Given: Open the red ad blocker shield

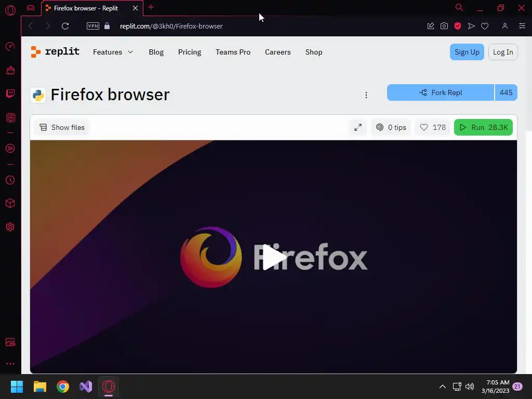Looking at the screenshot, I should tap(458, 26).
